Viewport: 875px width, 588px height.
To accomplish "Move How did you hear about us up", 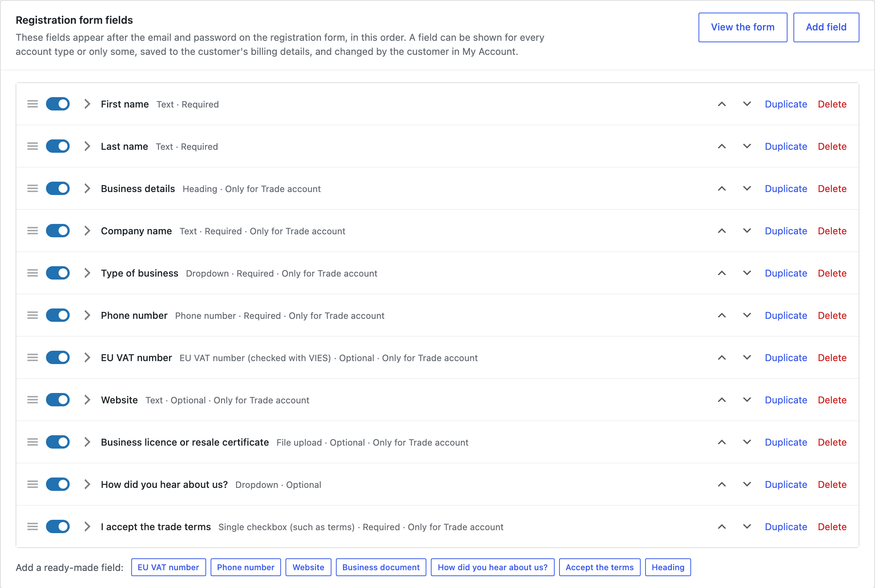I will [x=722, y=485].
